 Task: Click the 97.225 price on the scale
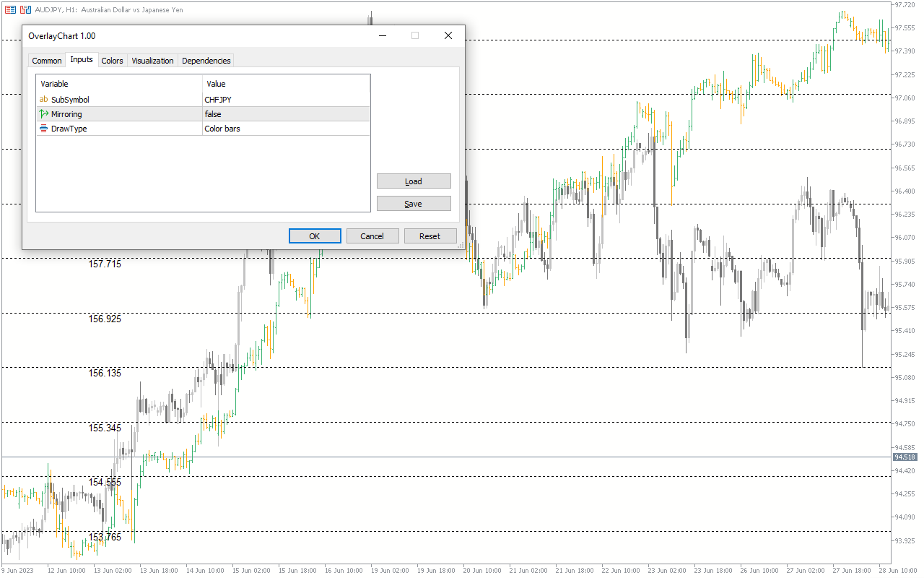[905, 75]
